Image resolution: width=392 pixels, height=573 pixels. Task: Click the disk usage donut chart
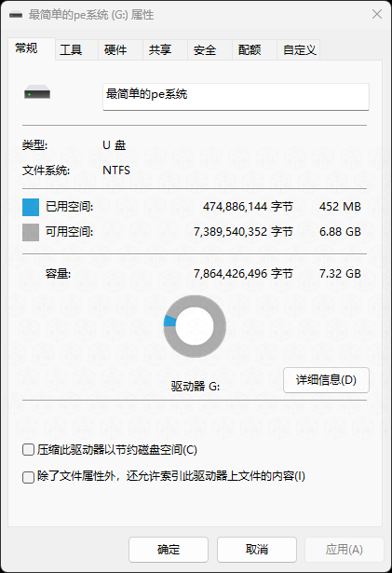(195, 326)
